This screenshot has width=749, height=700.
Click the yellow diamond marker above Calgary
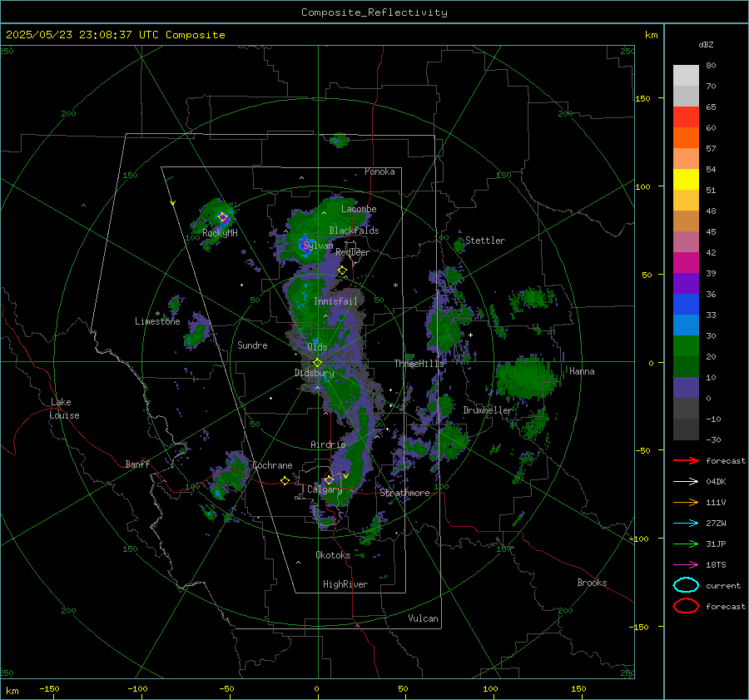coord(329,479)
